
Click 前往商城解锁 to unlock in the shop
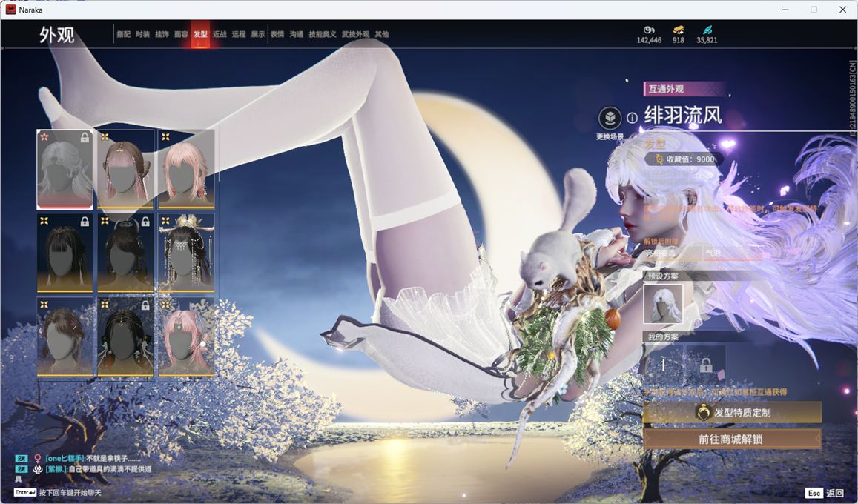732,439
